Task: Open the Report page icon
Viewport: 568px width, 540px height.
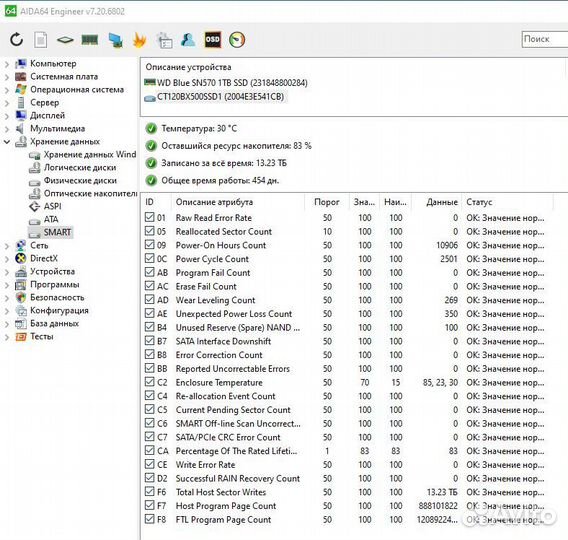Action: pos(41,39)
